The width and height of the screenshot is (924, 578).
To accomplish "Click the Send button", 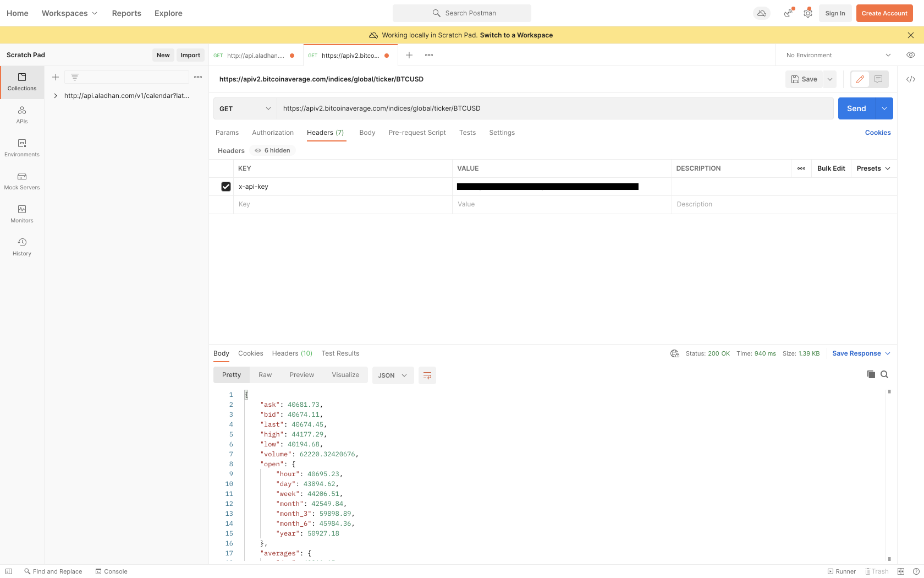I will [856, 108].
